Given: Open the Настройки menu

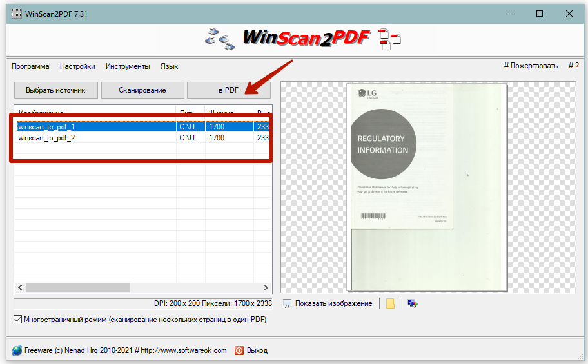Looking at the screenshot, I should [x=77, y=66].
